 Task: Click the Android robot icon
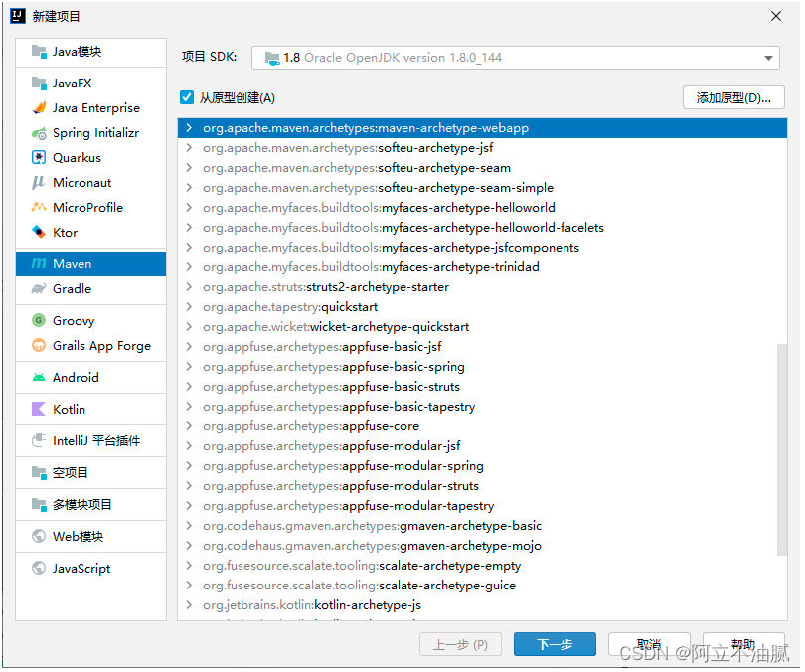[x=39, y=378]
